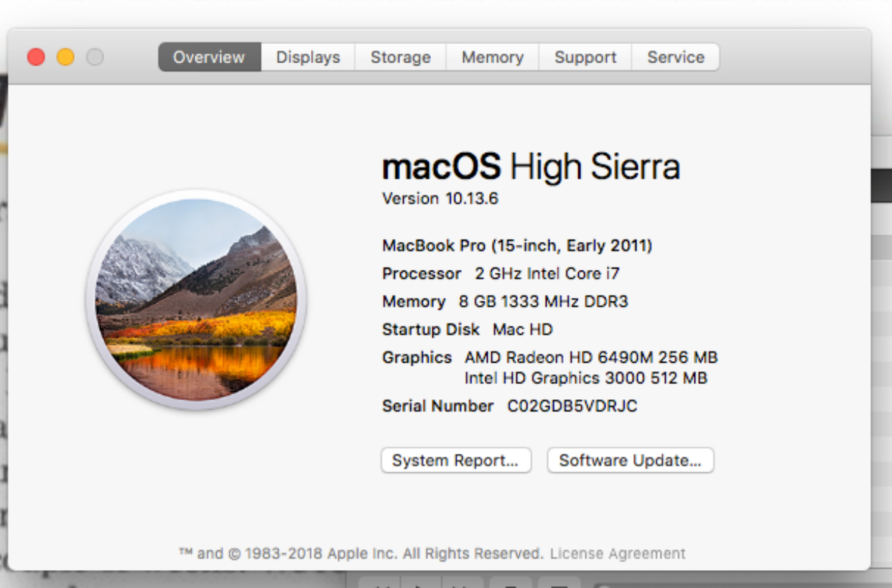Click the macOS High Sierra title
This screenshot has height=588, width=892.
click(531, 167)
